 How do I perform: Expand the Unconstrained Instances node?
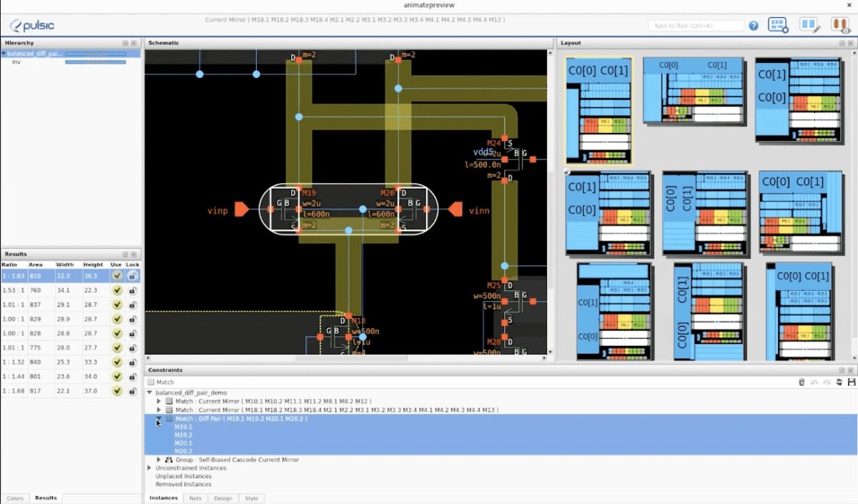[150, 468]
